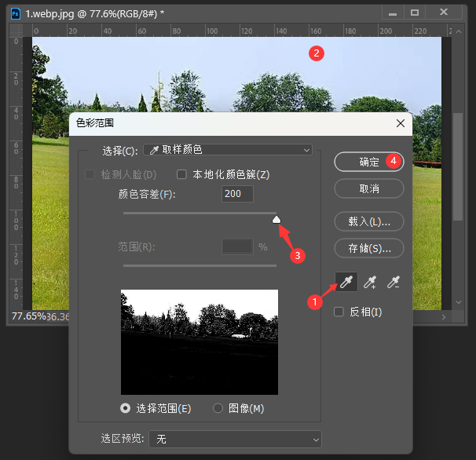This screenshot has width=476, height=460.
Task: Maximize the 1.webp.jpg document window
Action: coord(415,13)
